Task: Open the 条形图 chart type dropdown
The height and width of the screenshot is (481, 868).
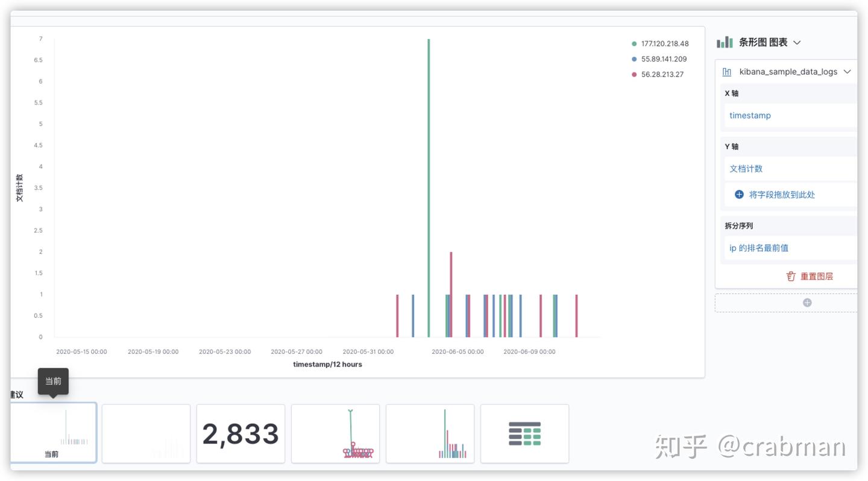Action: [797, 42]
